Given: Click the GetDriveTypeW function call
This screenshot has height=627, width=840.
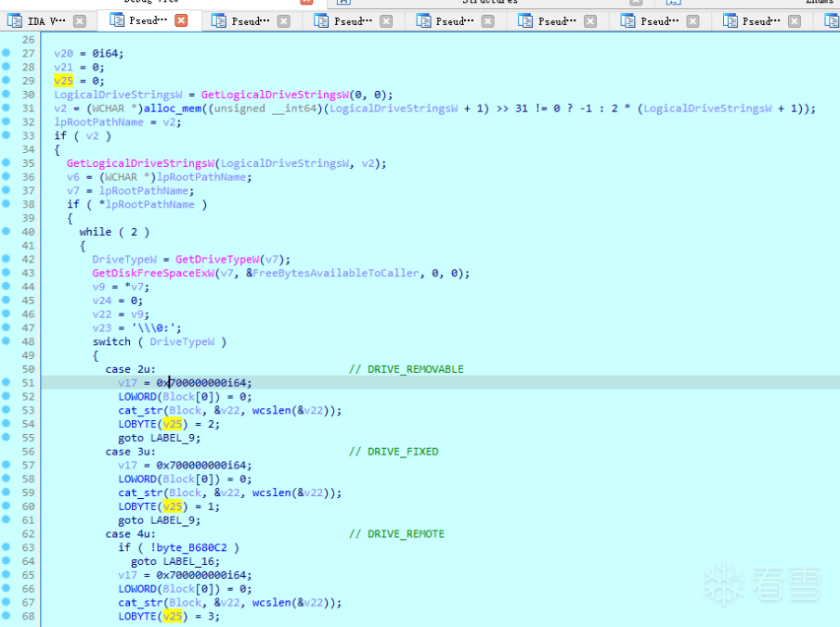Looking at the screenshot, I should click(217, 260).
